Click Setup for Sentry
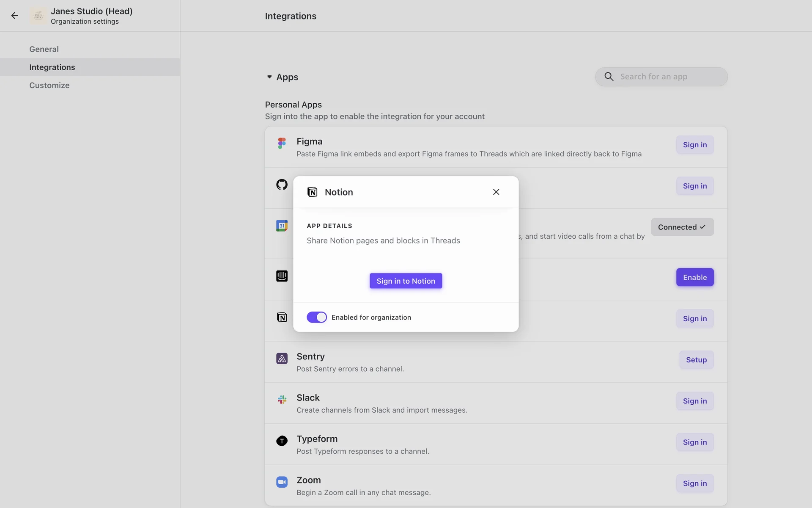The height and width of the screenshot is (508, 812). click(x=696, y=360)
